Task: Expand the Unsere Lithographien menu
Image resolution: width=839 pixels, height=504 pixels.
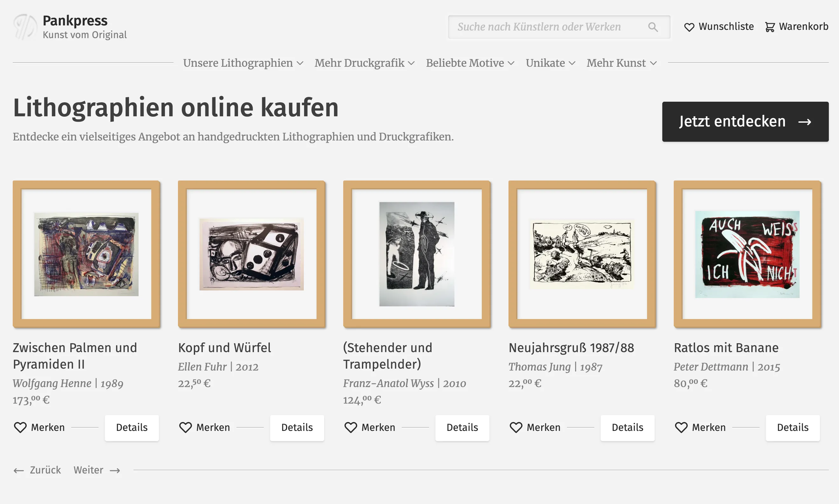Action: (243, 63)
